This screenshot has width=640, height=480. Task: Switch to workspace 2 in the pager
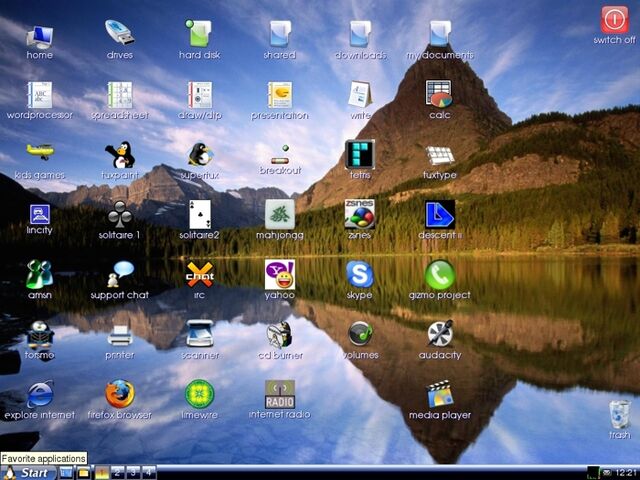[117, 472]
